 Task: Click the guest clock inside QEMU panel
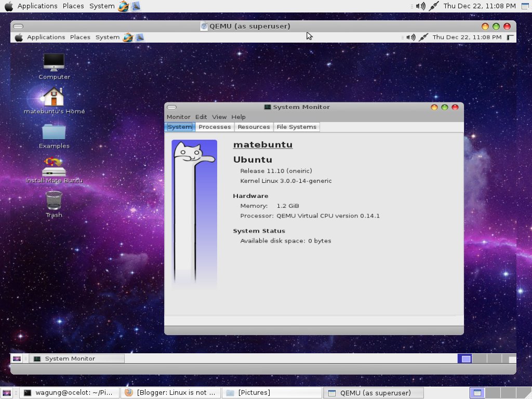467,37
